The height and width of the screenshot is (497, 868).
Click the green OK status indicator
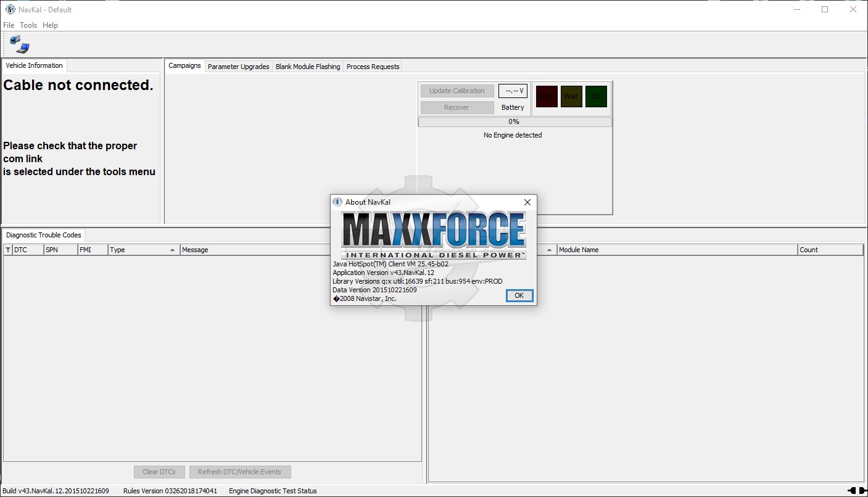click(x=596, y=96)
